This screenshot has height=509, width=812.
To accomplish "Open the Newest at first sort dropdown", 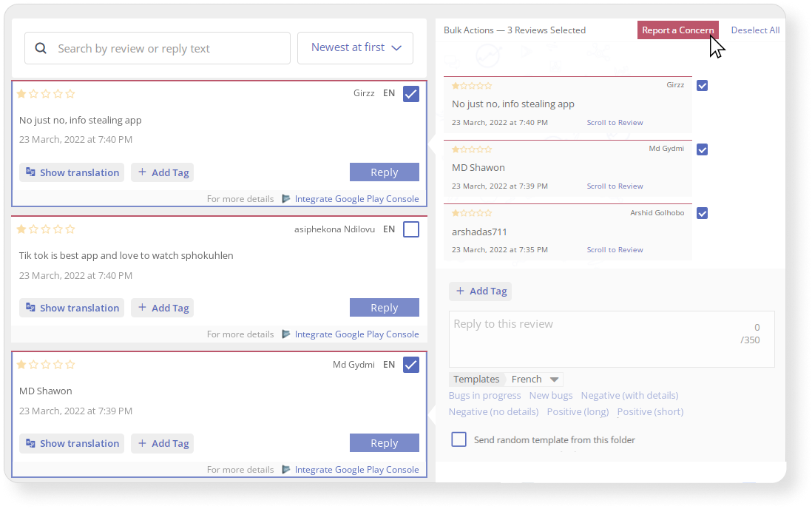I will coord(355,47).
